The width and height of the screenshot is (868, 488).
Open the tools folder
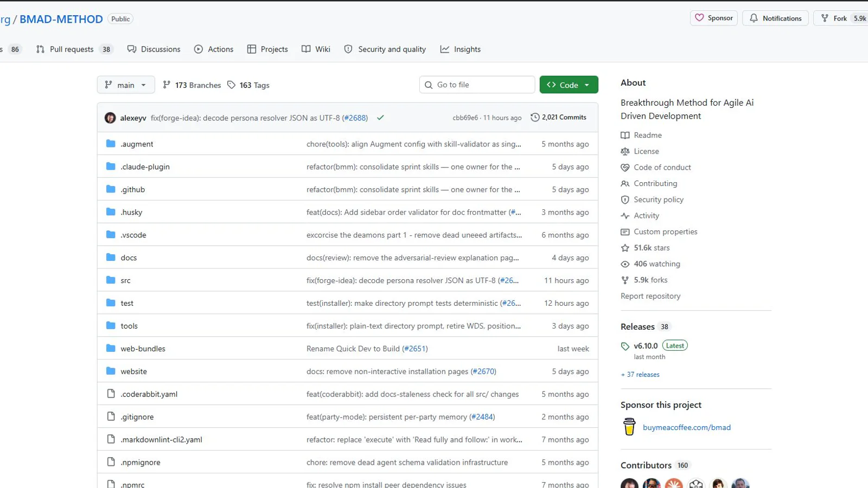[x=129, y=326]
